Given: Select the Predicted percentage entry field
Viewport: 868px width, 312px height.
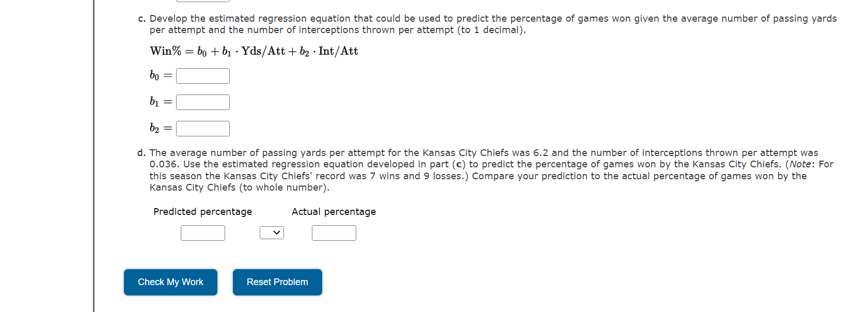Looking at the screenshot, I should 202,232.
